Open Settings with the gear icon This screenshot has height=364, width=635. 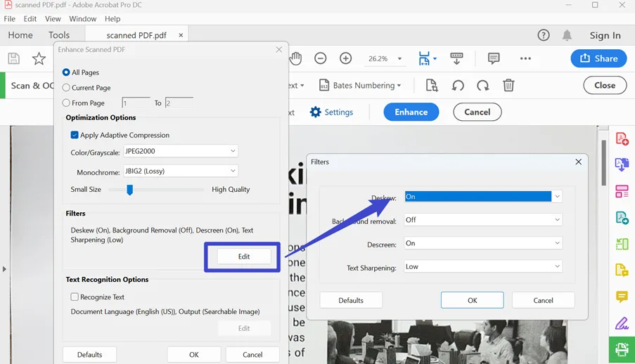tap(331, 112)
